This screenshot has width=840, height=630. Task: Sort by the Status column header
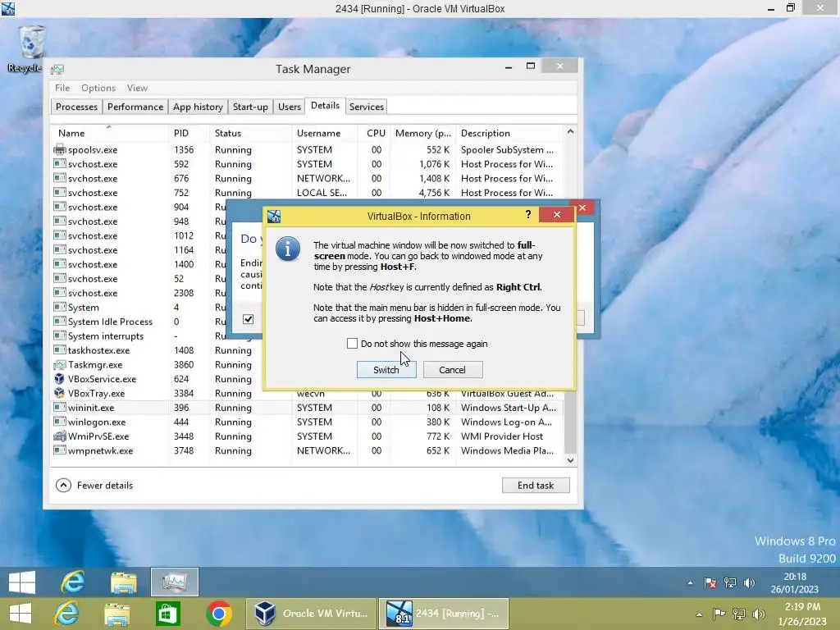pyautogui.click(x=249, y=133)
